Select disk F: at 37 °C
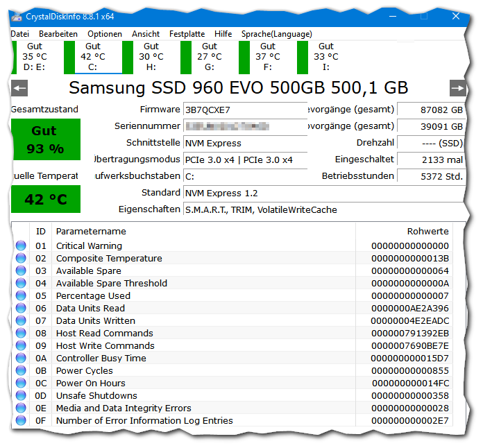The width and height of the screenshot is (483, 448). click(268, 57)
